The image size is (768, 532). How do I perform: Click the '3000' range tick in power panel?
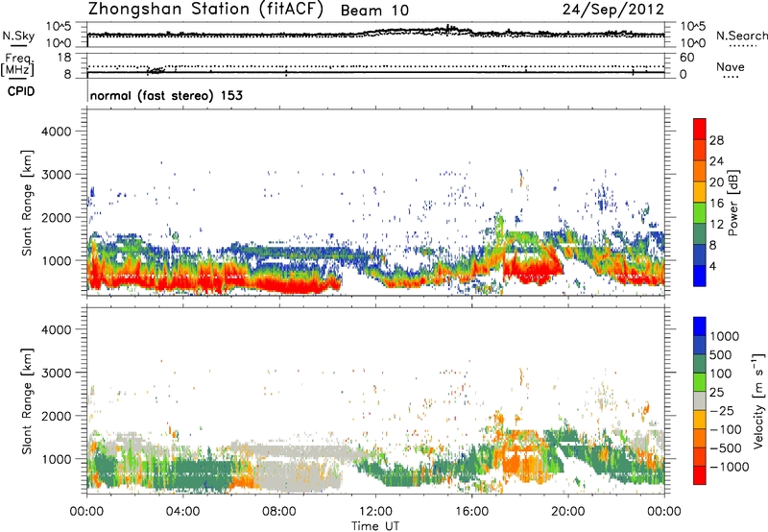tap(56, 175)
